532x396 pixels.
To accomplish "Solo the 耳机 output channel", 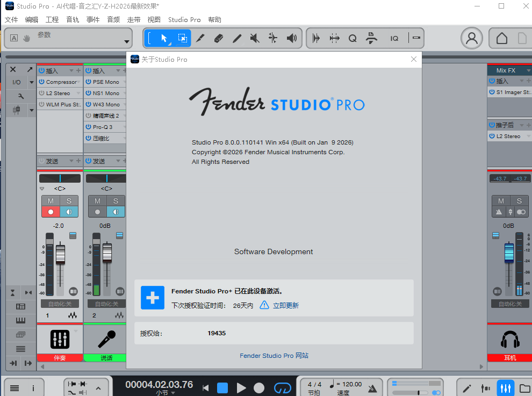I will coord(519,201).
